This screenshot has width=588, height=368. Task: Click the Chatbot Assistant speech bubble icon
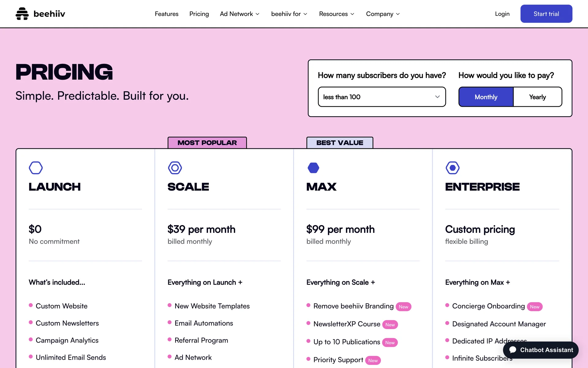point(513,350)
